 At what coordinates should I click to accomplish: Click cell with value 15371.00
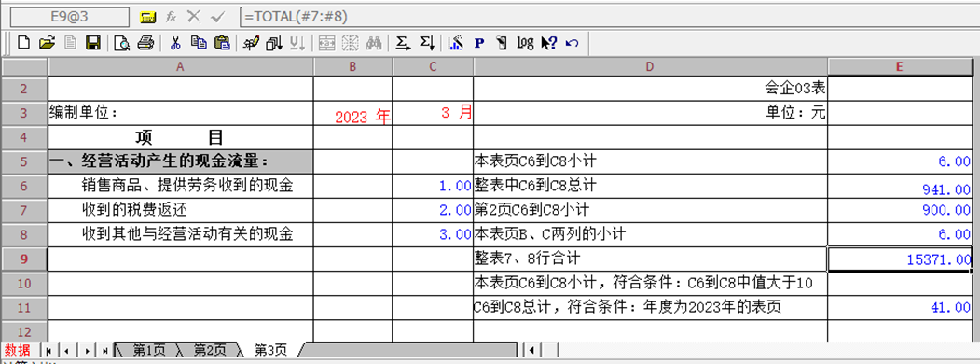pyautogui.click(x=900, y=259)
